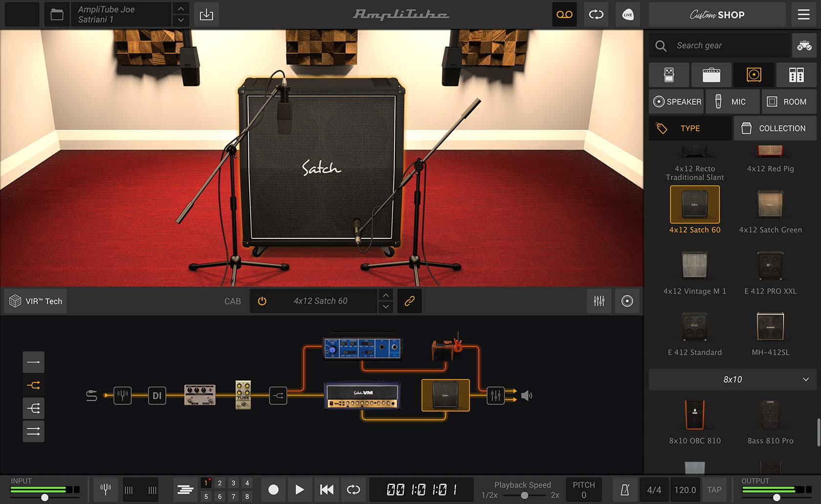Click the DI block in the signal chain
Viewport: 821px width, 504px height.
click(157, 395)
